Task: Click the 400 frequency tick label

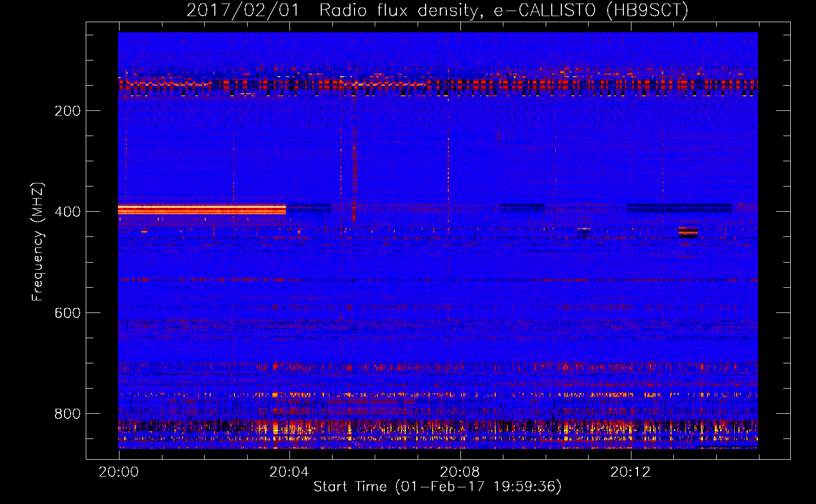Action: coord(68,212)
